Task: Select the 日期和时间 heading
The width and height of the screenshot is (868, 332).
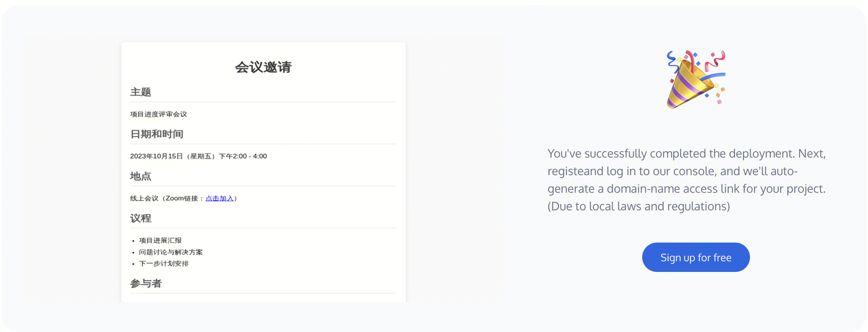Action: click(157, 134)
